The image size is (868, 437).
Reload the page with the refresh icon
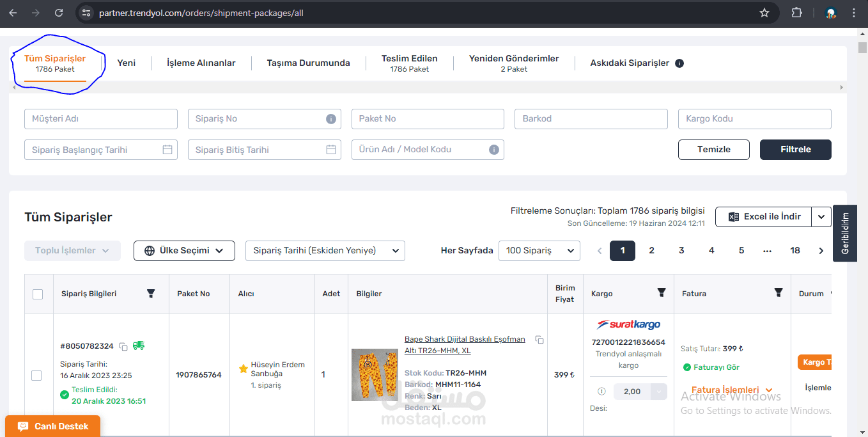click(x=59, y=13)
